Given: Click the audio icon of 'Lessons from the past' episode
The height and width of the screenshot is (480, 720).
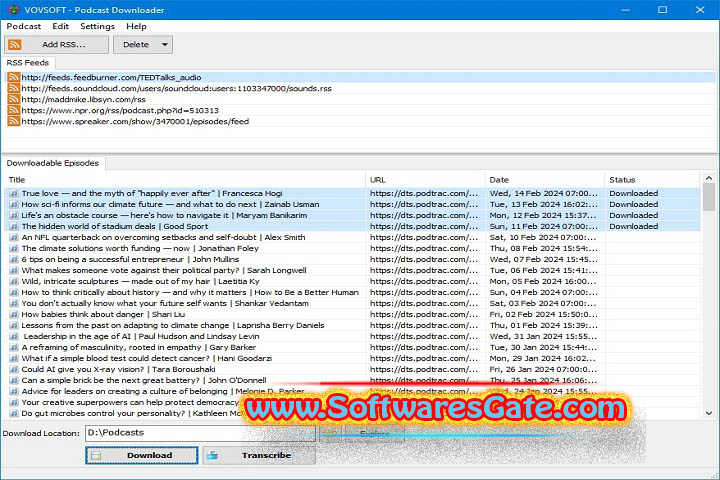Looking at the screenshot, I should (14, 326).
